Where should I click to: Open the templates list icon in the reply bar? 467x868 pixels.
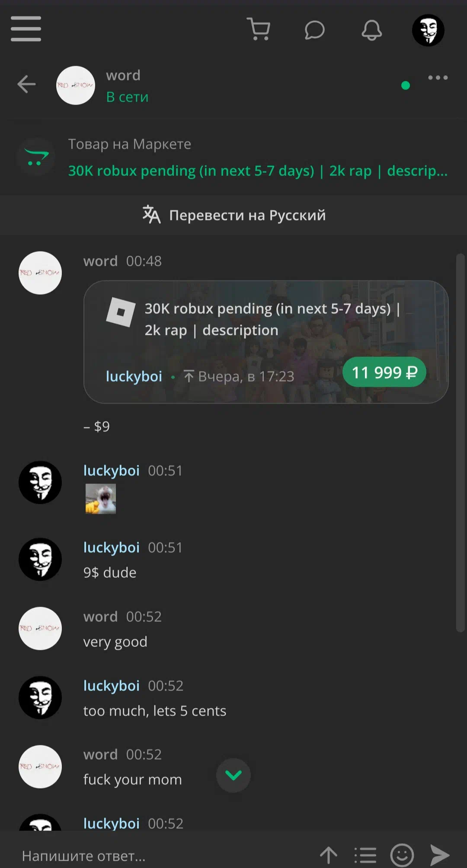click(365, 855)
